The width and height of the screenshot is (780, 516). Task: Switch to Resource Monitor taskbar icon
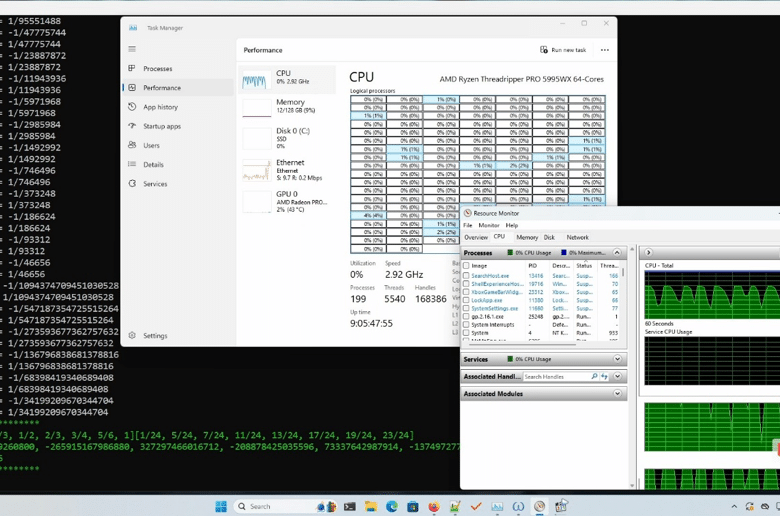click(x=539, y=507)
